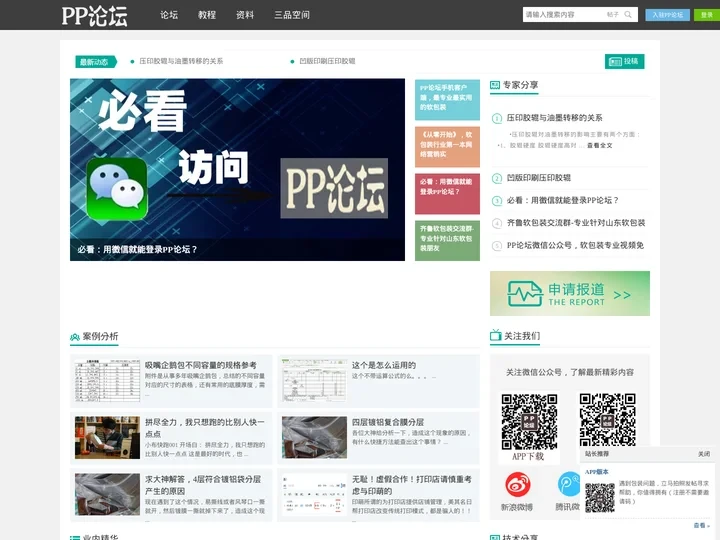Open thumbnail of 吸嘴企鹅包 spreadsheet article
Image resolution: width=720 pixels, height=540 pixels.
click(x=107, y=381)
